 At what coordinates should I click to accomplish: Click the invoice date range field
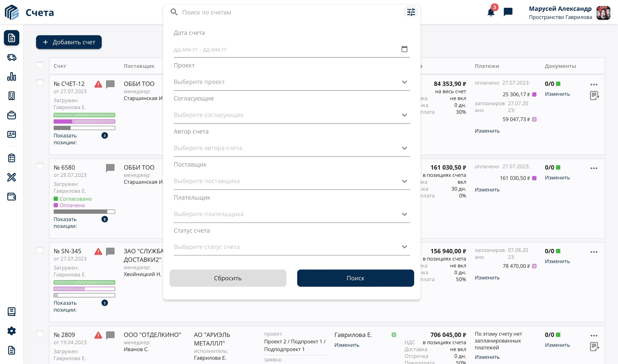click(x=292, y=49)
